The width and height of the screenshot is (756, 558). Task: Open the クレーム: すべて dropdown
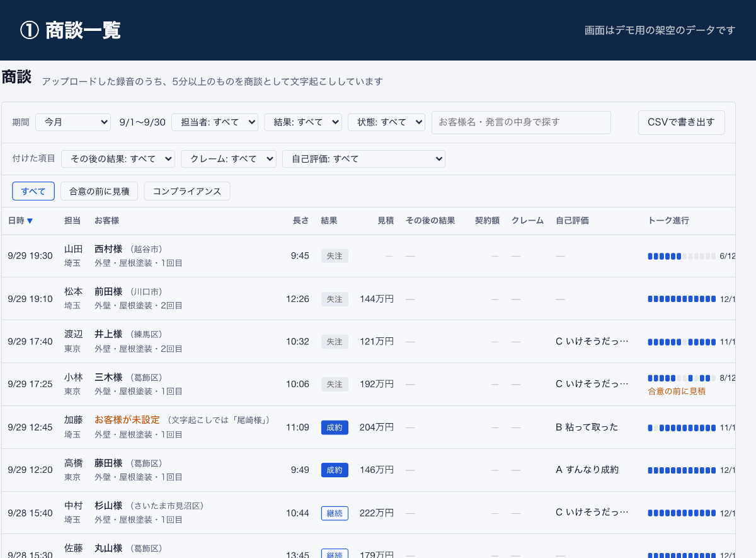(229, 159)
